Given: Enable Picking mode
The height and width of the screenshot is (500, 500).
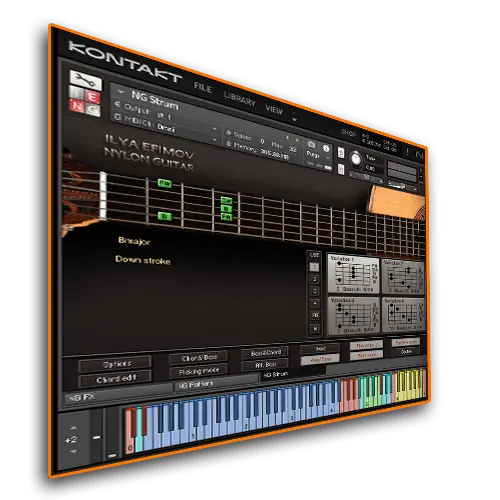Looking at the screenshot, I should point(199,371).
